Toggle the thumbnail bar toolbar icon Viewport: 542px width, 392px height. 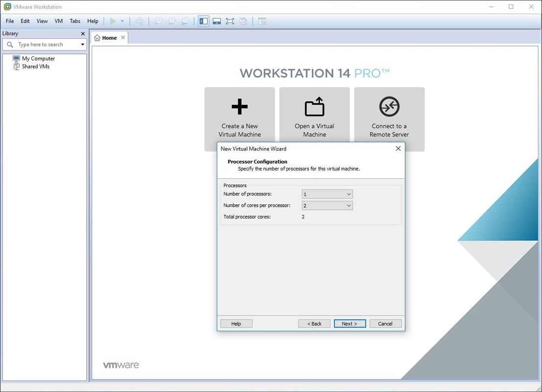pos(217,21)
